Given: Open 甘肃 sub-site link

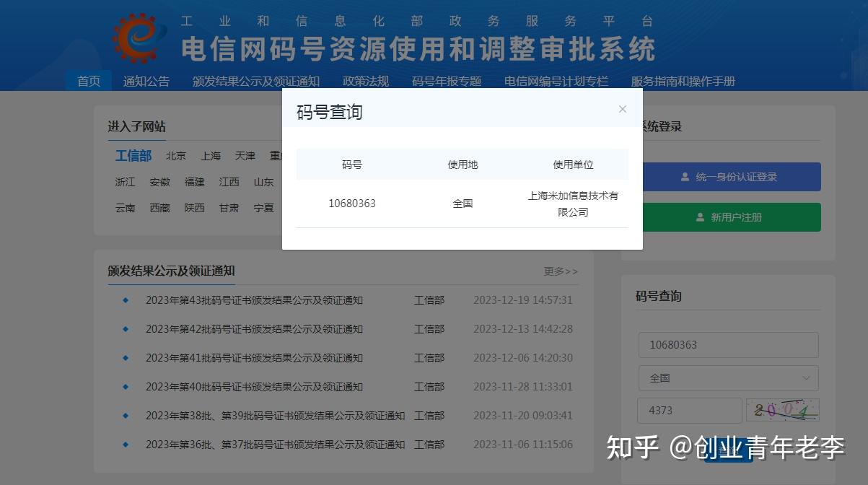Looking at the screenshot, I should coord(229,208).
